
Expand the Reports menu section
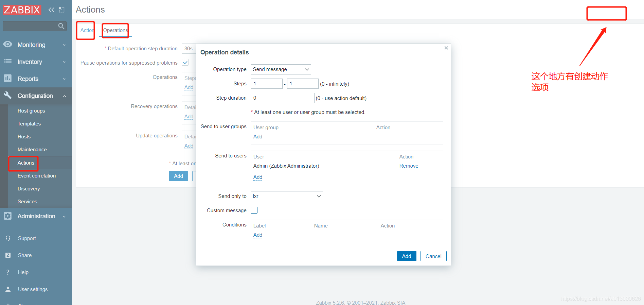pyautogui.click(x=36, y=79)
